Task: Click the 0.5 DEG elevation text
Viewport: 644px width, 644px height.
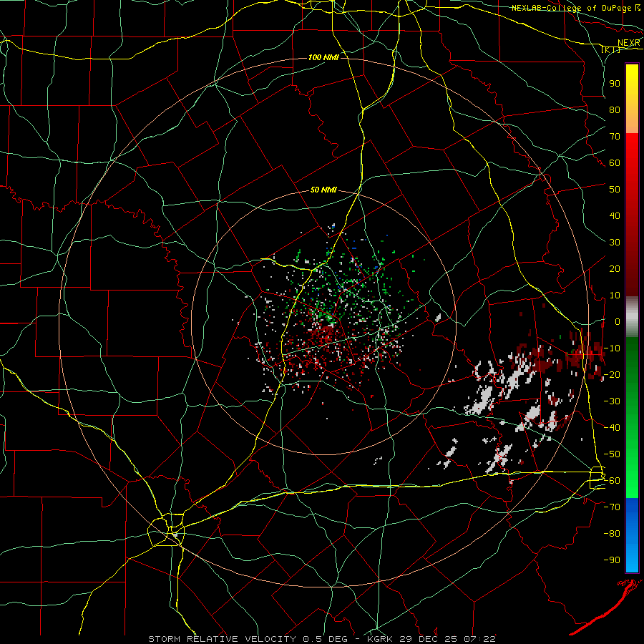Action: [326, 639]
